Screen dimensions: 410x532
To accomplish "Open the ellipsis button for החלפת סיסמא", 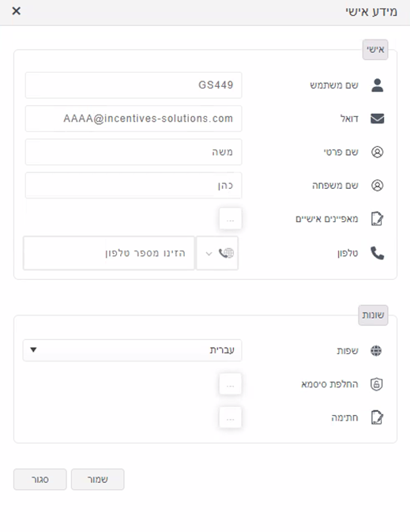I will click(x=230, y=384).
